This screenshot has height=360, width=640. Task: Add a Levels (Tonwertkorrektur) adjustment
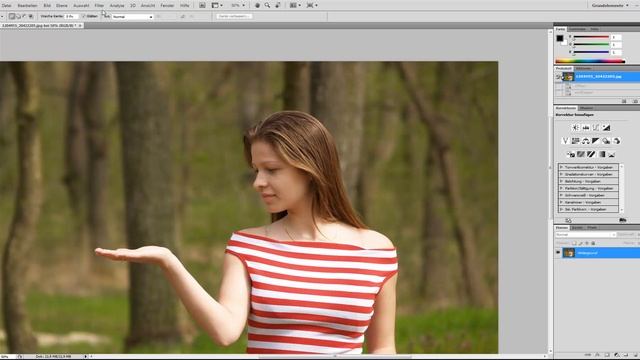tap(586, 128)
